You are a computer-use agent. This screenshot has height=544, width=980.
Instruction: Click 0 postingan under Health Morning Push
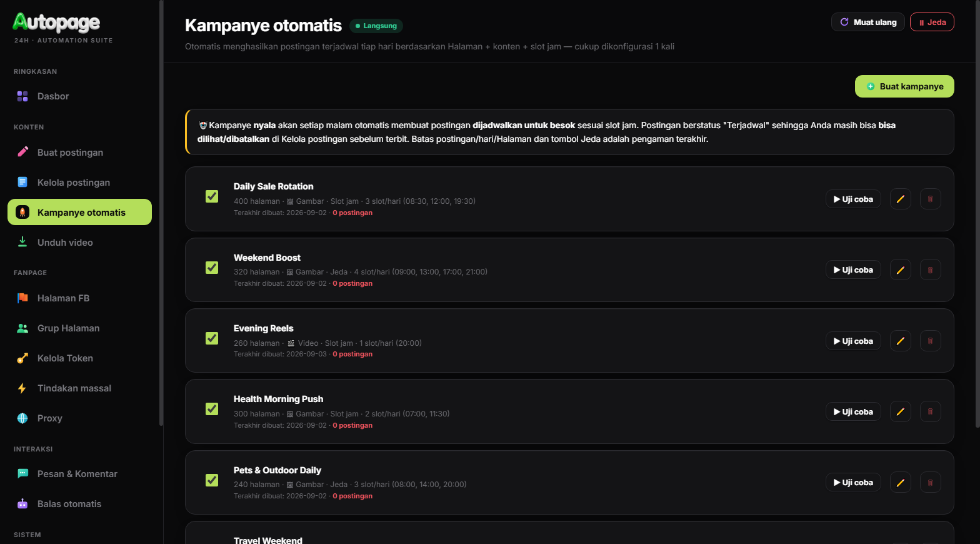[x=352, y=425]
